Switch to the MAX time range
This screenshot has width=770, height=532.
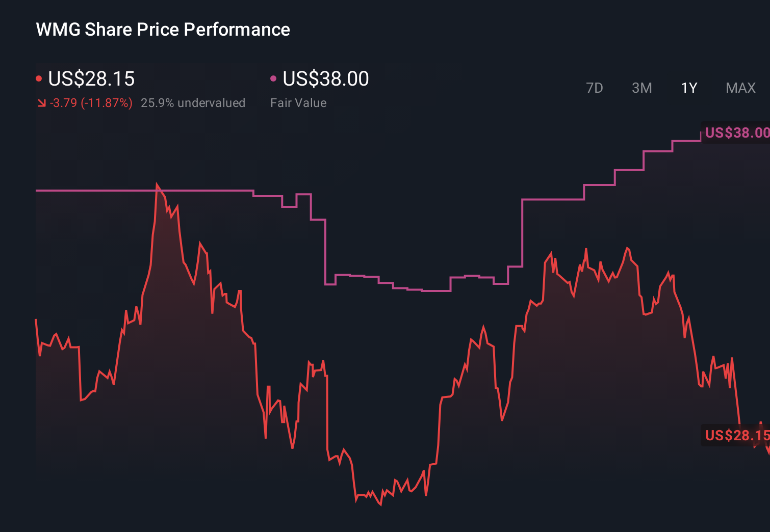click(740, 88)
